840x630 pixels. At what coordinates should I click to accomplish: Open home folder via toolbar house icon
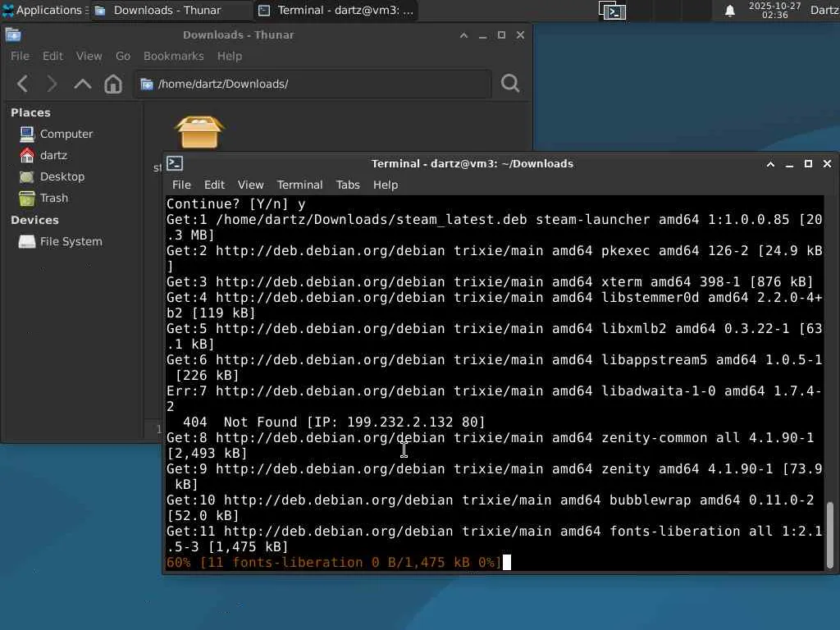[113, 84]
